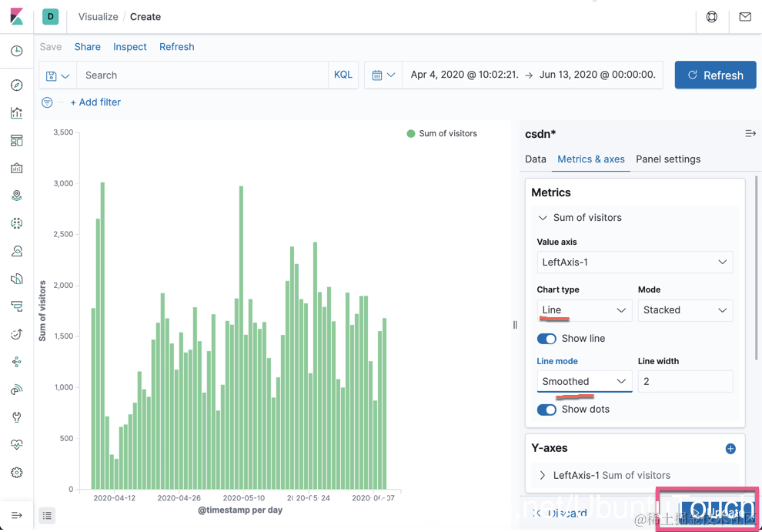Open the D space avatar
The width and height of the screenshot is (762, 532).
(51, 16)
